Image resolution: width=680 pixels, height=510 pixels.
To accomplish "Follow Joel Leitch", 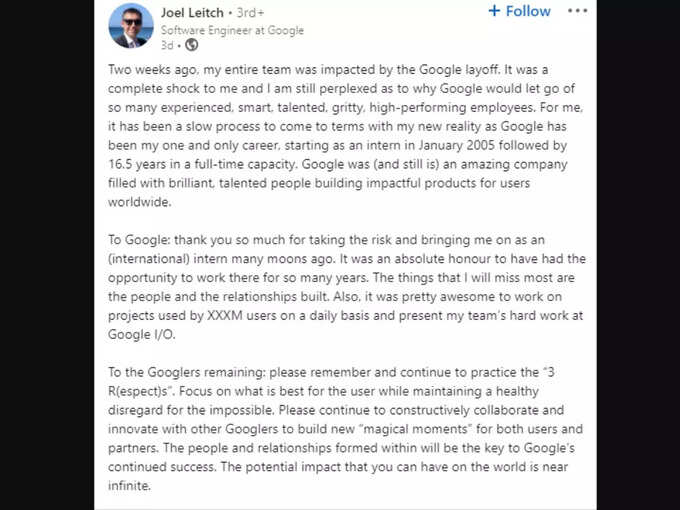I will pyautogui.click(x=520, y=11).
